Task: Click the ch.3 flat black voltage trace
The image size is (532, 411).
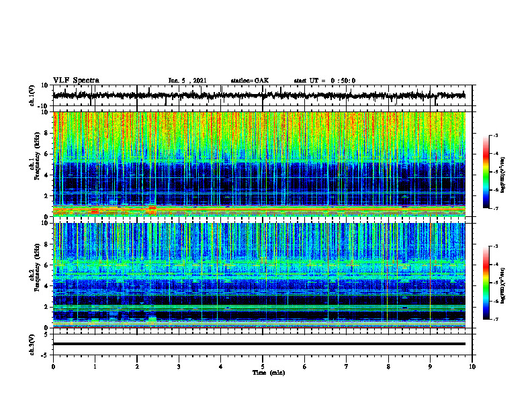Action: click(259, 344)
